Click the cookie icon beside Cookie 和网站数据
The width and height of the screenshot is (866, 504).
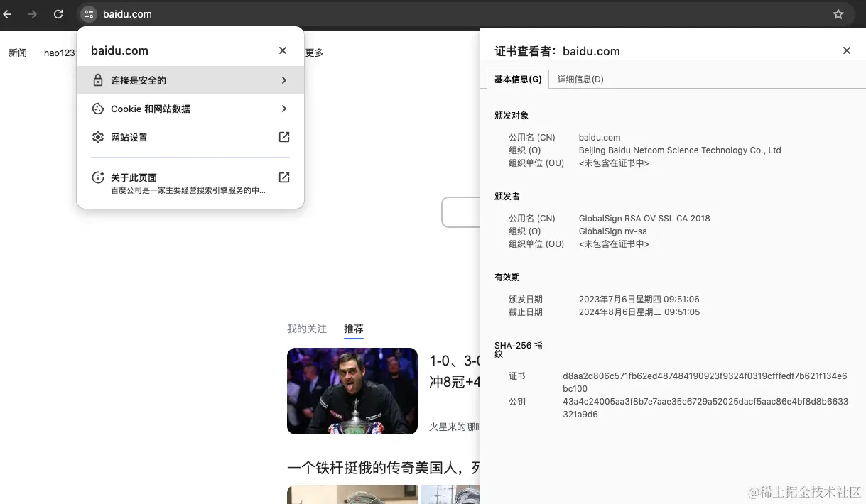pos(98,109)
